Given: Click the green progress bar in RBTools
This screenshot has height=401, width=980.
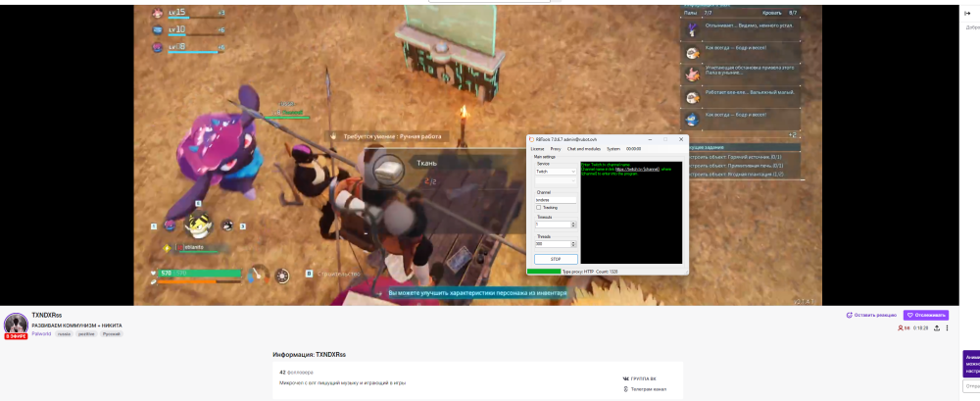Looking at the screenshot, I should [544, 271].
